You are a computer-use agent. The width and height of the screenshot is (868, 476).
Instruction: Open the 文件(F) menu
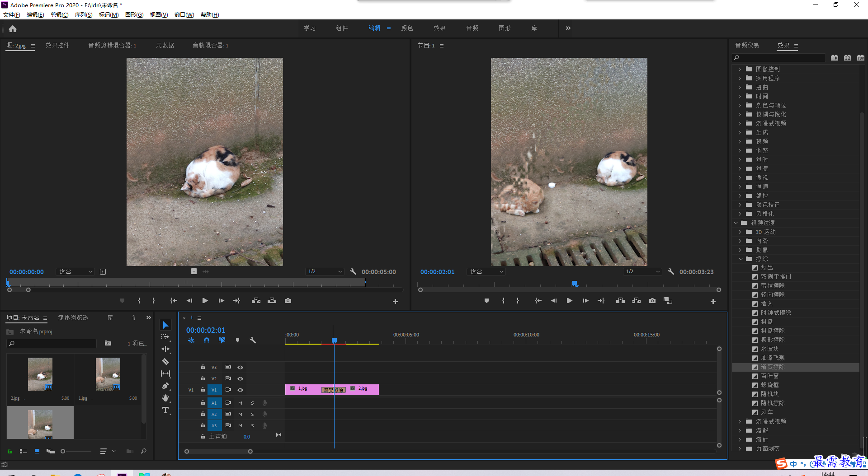11,15
